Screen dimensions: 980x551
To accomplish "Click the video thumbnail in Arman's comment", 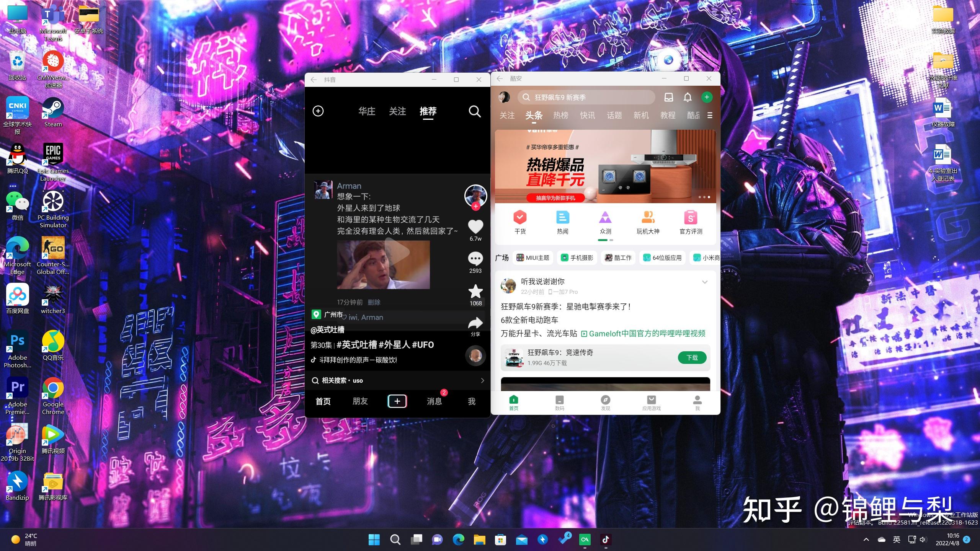I will coord(383,265).
